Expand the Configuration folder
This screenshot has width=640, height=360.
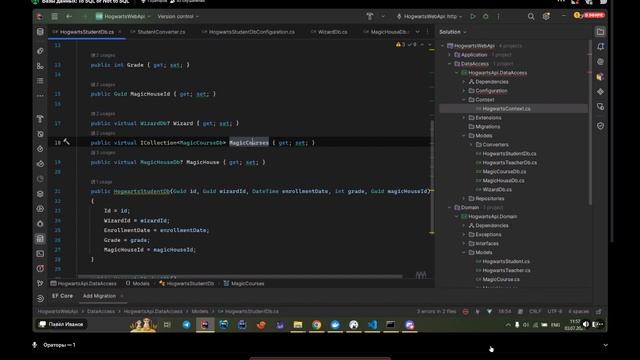point(464,91)
